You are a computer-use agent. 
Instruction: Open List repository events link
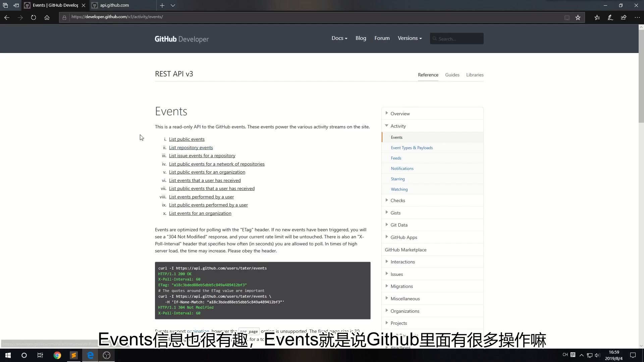coord(191,147)
